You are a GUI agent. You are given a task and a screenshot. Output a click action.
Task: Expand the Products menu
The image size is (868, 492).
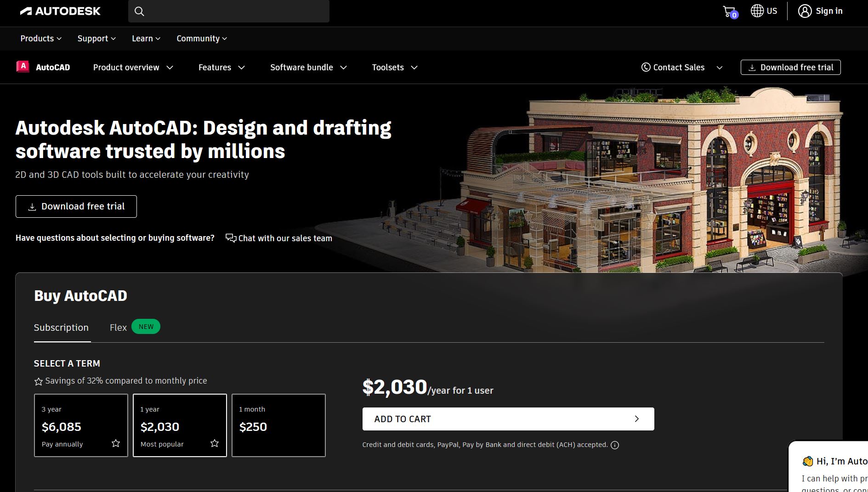point(40,39)
